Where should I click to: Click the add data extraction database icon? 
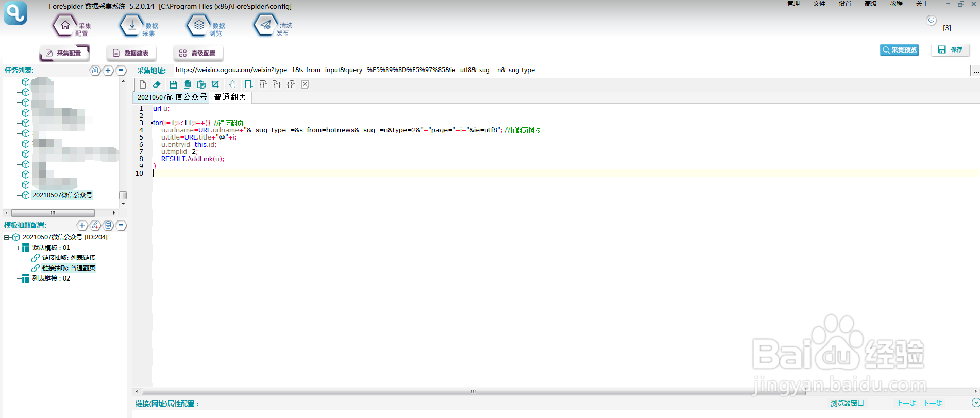pos(108,225)
